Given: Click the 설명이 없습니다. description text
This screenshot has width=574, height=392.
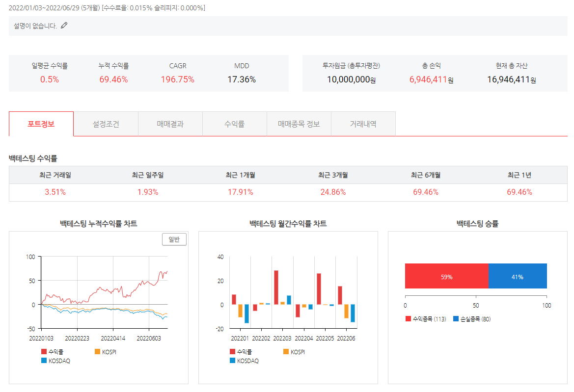Looking at the screenshot, I should 35,26.
